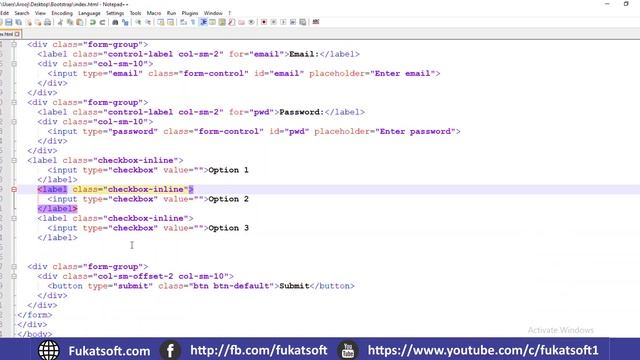The image size is (640, 360).
Task: Enable synchronized vertical scrolling
Action: pos(160,22)
